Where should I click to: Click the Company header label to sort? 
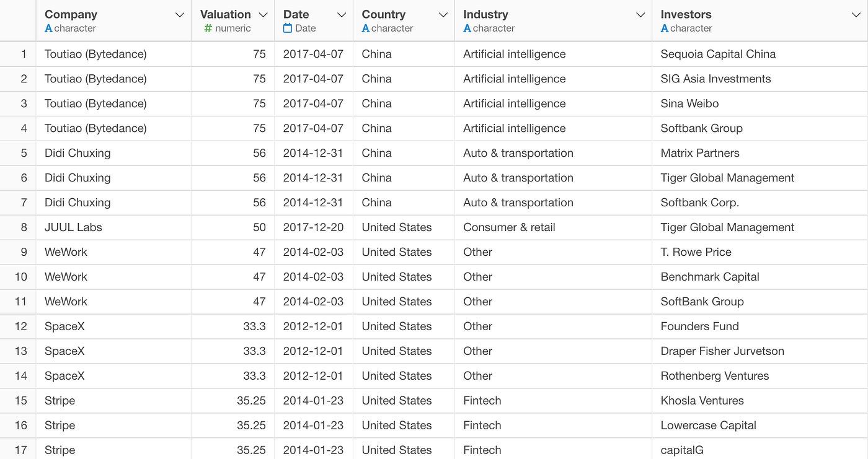(71, 14)
